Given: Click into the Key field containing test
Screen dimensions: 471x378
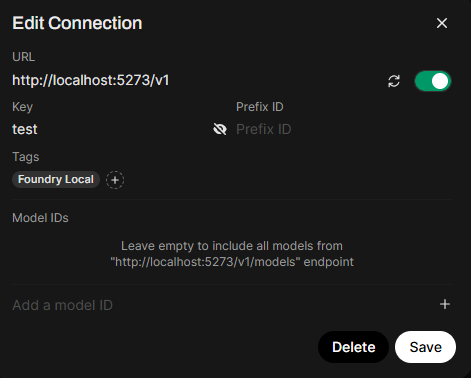Looking at the screenshot, I should pyautogui.click(x=111, y=129).
